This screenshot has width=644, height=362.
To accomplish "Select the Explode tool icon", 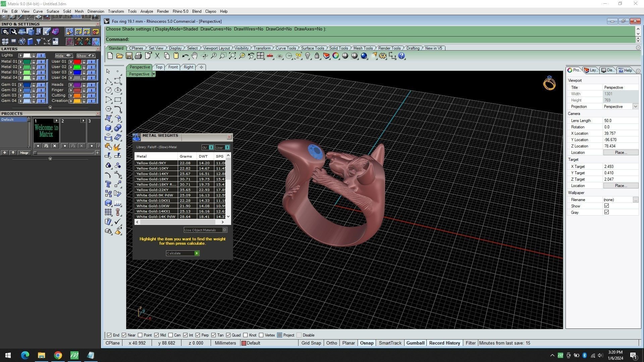I will [x=117, y=146].
